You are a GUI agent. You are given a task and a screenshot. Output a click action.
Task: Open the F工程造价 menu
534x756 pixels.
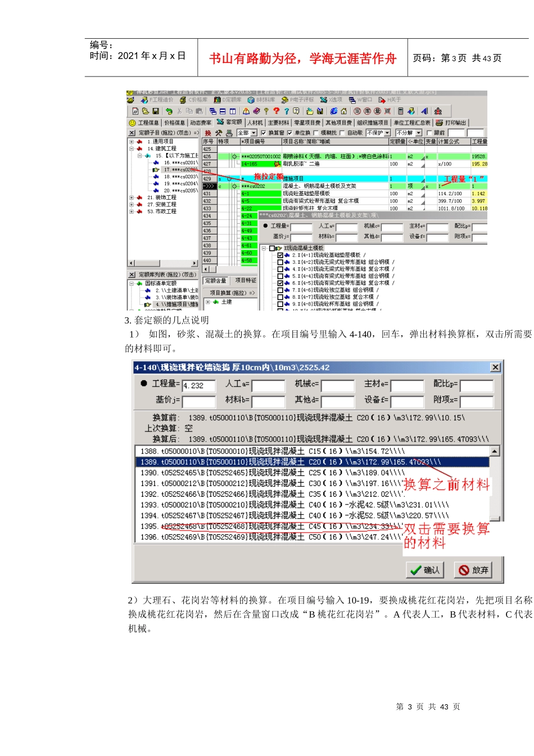pos(159,100)
